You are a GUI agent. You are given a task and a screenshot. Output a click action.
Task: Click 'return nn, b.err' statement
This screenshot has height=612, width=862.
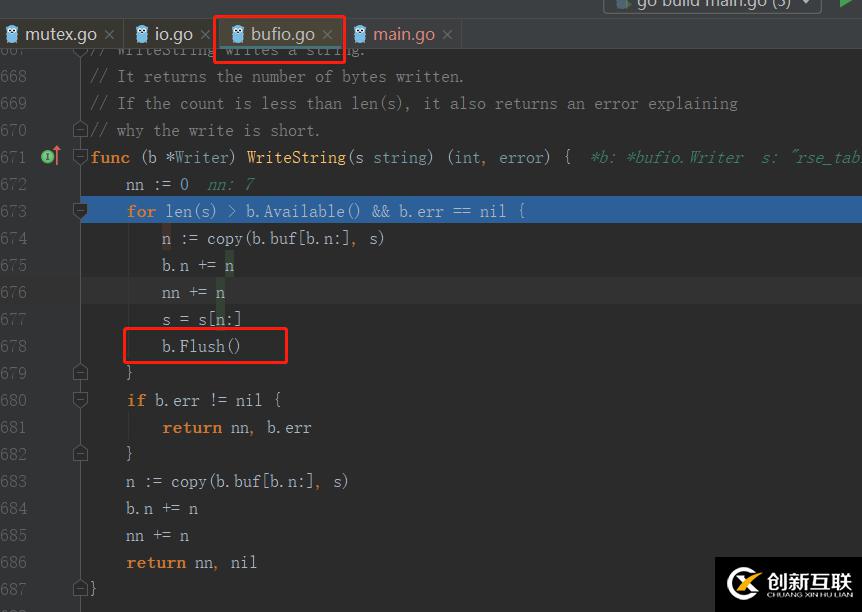237,427
